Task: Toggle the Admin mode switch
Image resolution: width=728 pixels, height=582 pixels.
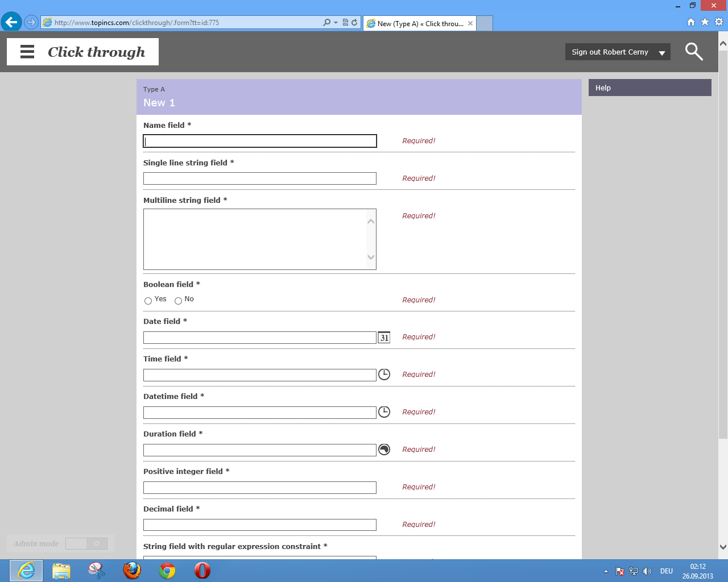Action: [x=86, y=544]
